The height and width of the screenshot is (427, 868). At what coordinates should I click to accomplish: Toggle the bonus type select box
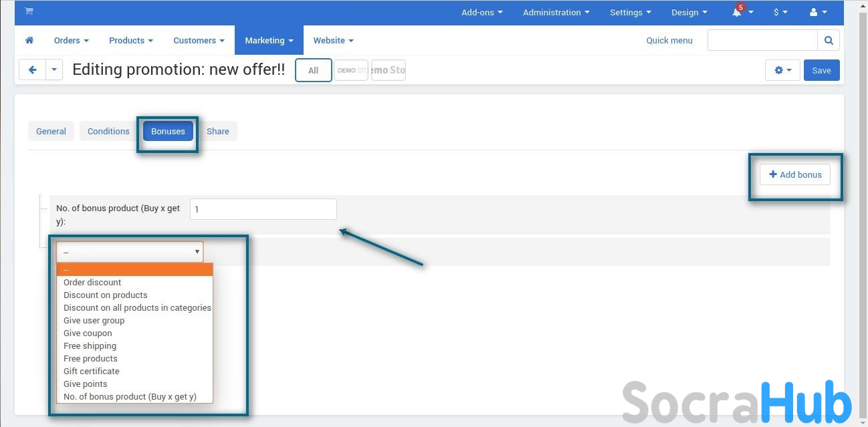[x=130, y=252]
